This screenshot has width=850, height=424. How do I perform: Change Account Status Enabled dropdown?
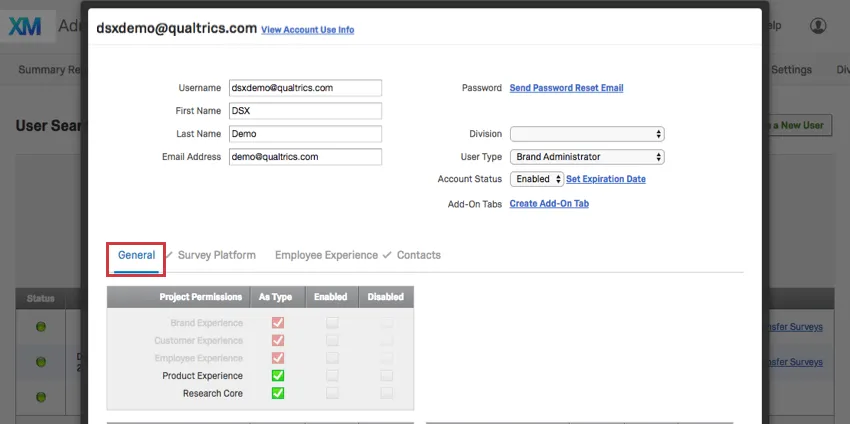tap(537, 179)
